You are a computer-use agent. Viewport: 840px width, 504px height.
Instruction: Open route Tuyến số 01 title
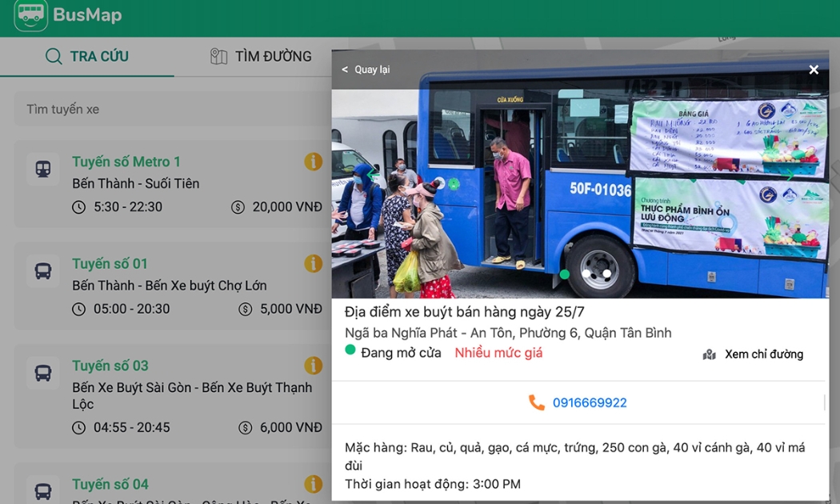pos(110,264)
